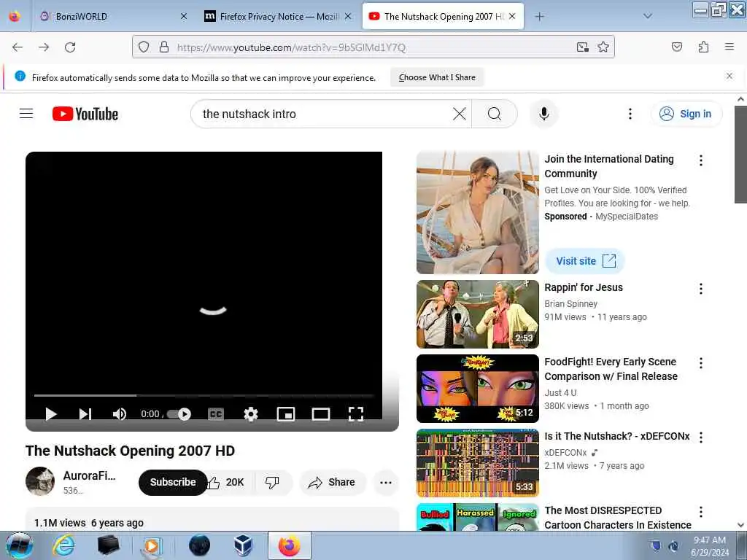Dismiss the Firefox data notification bar
747x560 pixels.
pos(729,76)
